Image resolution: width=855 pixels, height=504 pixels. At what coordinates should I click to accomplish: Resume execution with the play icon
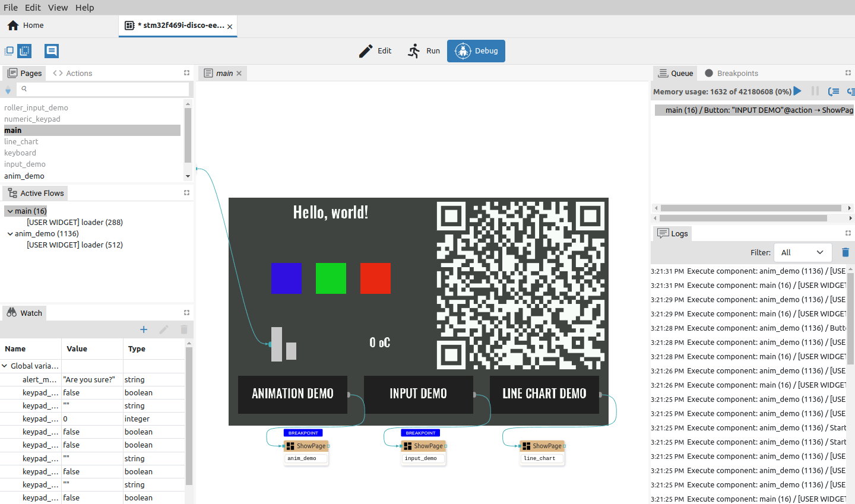pos(797,91)
